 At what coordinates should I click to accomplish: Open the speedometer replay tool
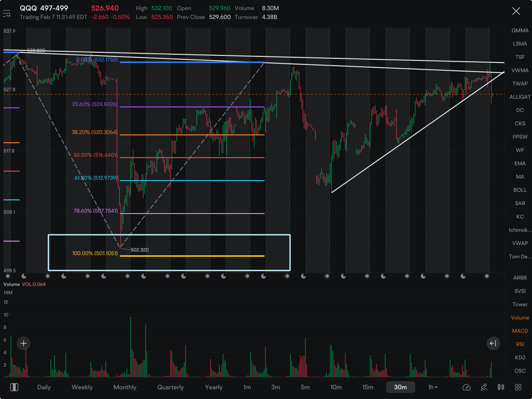466,387
